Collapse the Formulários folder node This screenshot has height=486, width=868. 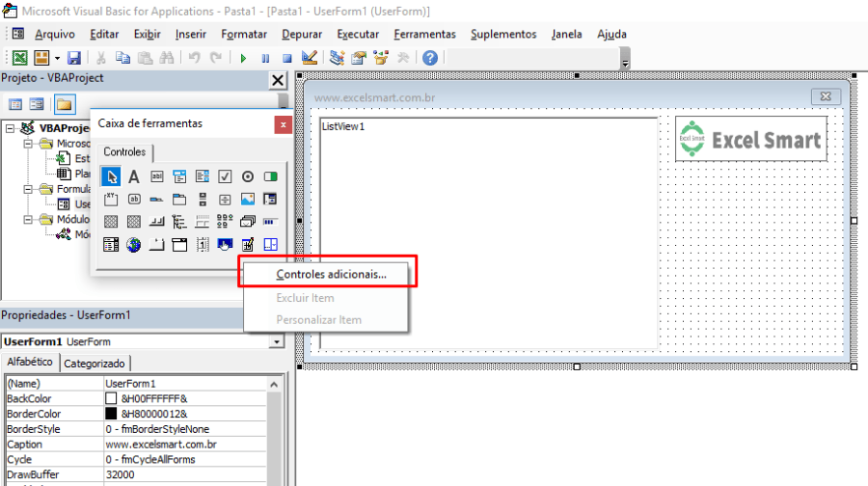28,189
